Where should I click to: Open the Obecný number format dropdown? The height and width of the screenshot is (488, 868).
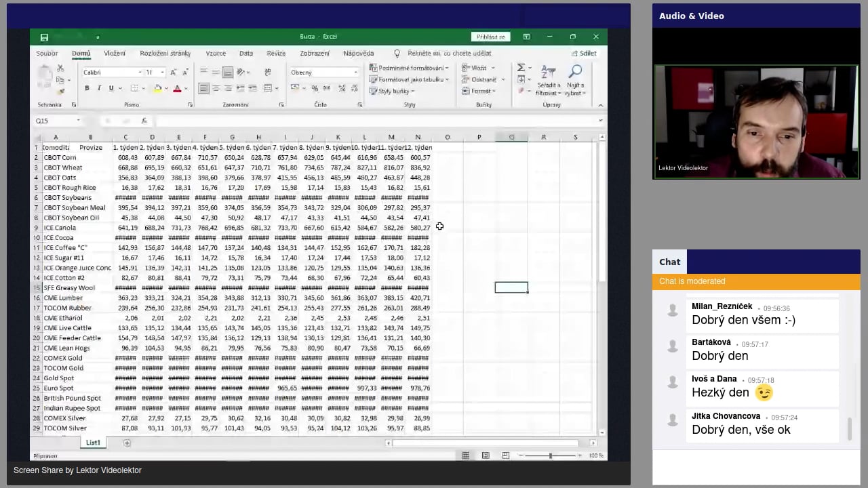point(355,73)
